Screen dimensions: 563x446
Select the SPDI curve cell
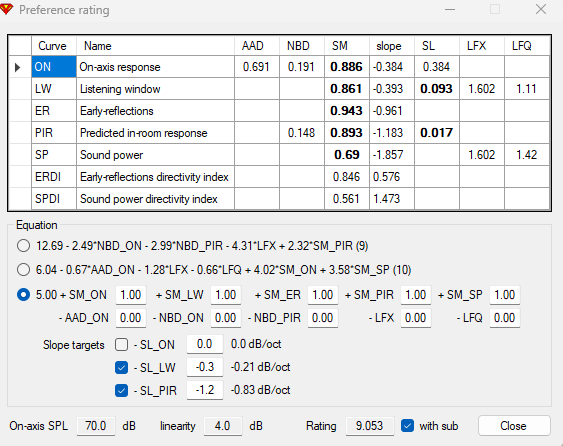[x=54, y=199]
